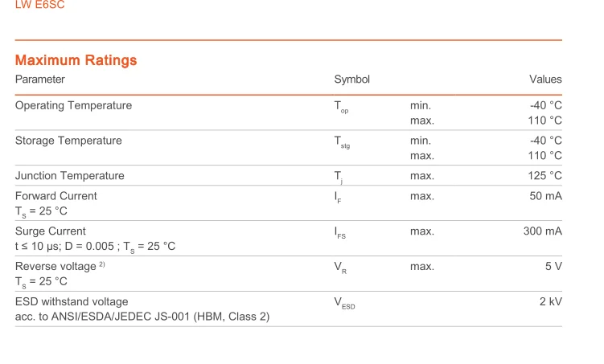Click the 125 °C junction temperature value

(544, 176)
